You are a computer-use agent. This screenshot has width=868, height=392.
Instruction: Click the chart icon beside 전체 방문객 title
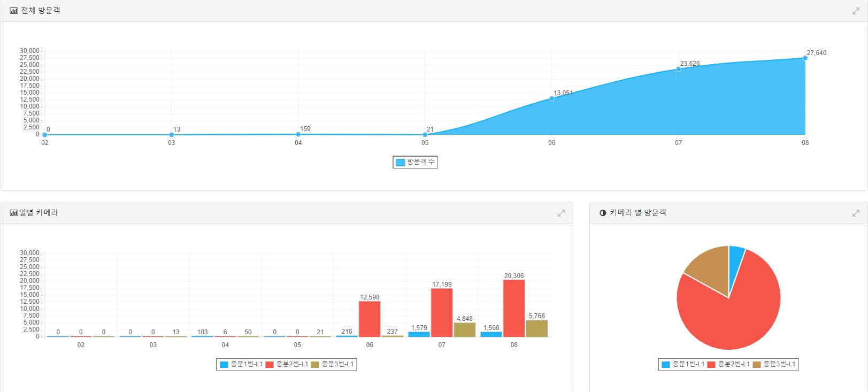coord(14,11)
